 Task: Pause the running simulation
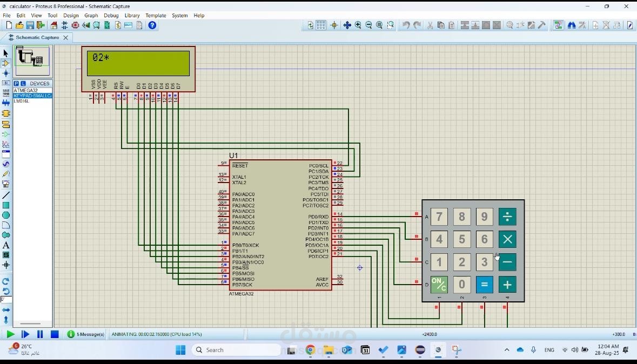pos(40,334)
